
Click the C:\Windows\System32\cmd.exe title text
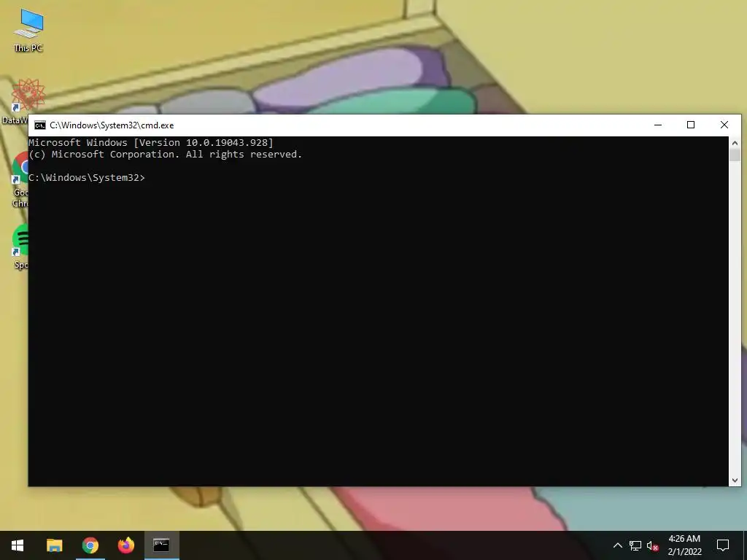(x=112, y=125)
